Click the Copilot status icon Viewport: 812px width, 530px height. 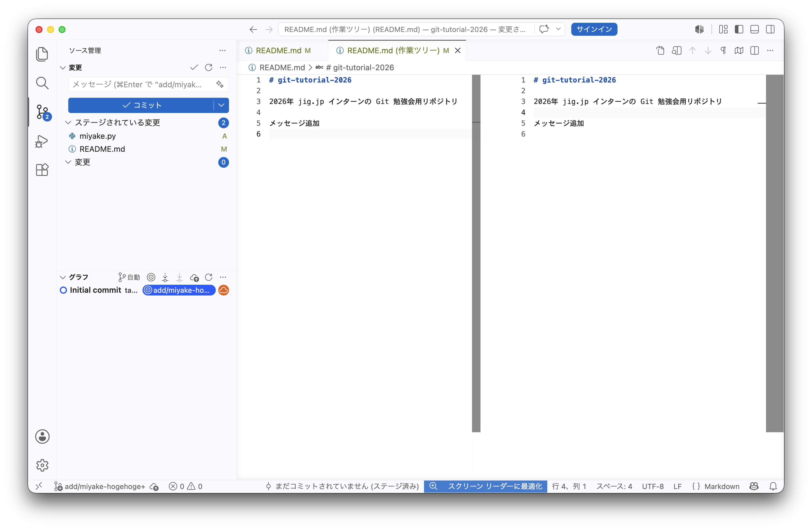coord(754,486)
